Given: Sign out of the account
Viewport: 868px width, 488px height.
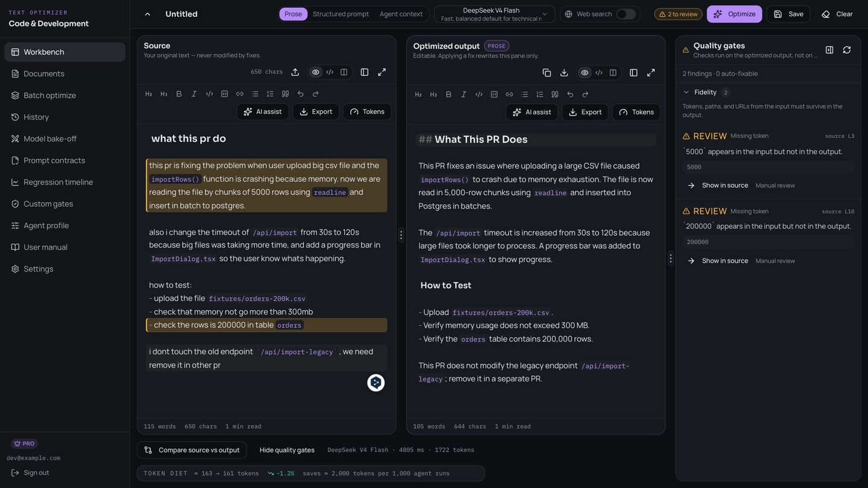Looking at the screenshot, I should coord(30,473).
